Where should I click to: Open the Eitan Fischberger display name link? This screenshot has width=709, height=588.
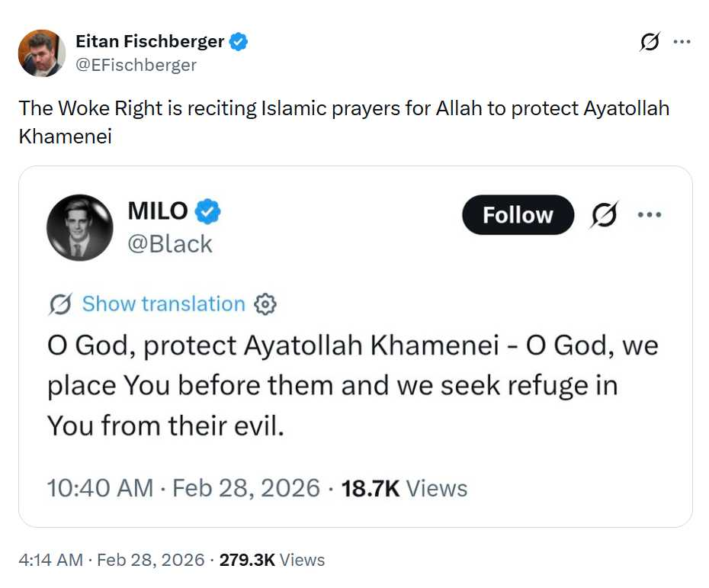150,41
